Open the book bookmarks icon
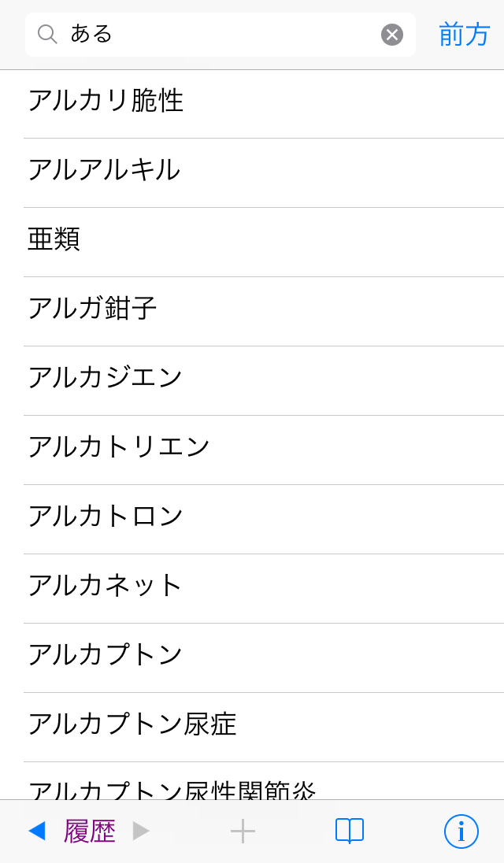504x863 pixels. pyautogui.click(x=350, y=831)
